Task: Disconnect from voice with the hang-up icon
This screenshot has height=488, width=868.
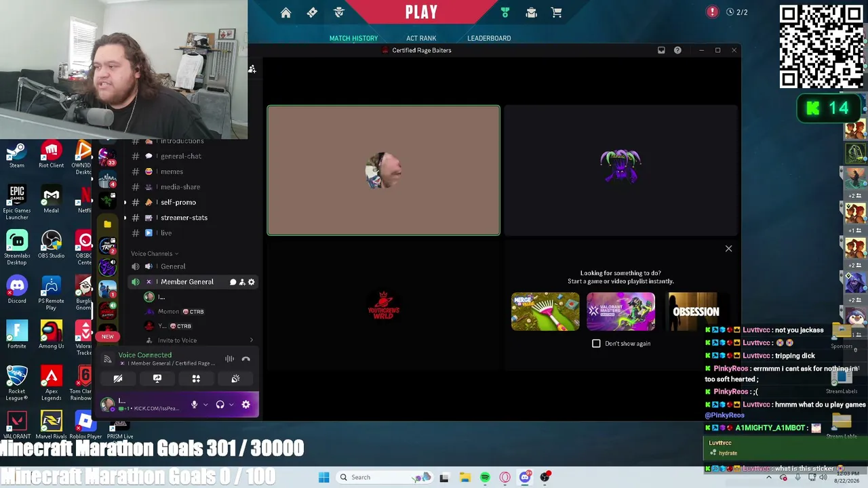Action: pyautogui.click(x=246, y=359)
